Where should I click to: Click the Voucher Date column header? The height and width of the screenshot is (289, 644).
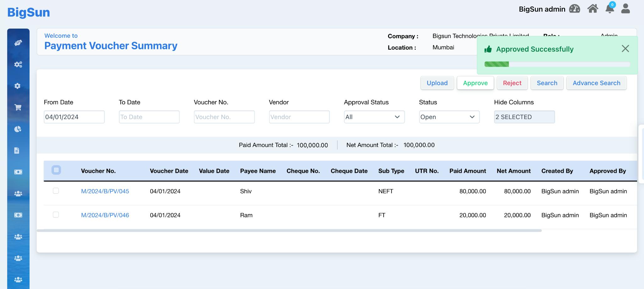[169, 171]
